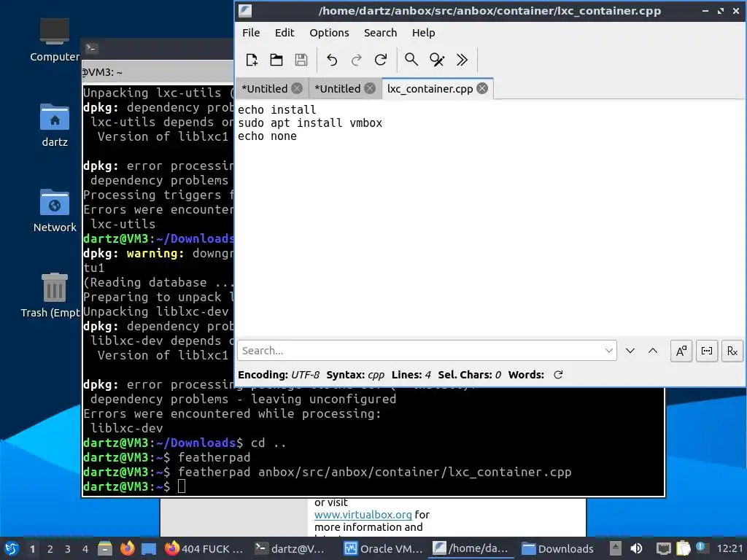Screen dimensions: 747x560
Task: Launch Firefox from panel quick launch
Action: click(127, 548)
